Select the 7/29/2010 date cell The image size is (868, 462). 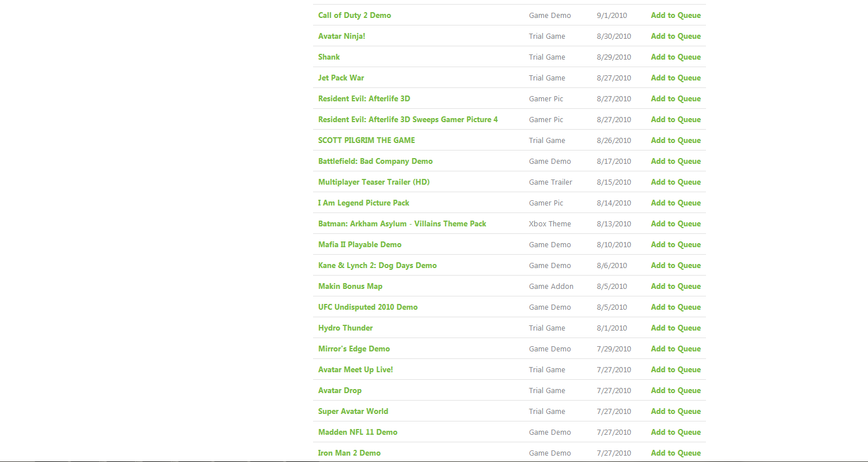(x=614, y=349)
